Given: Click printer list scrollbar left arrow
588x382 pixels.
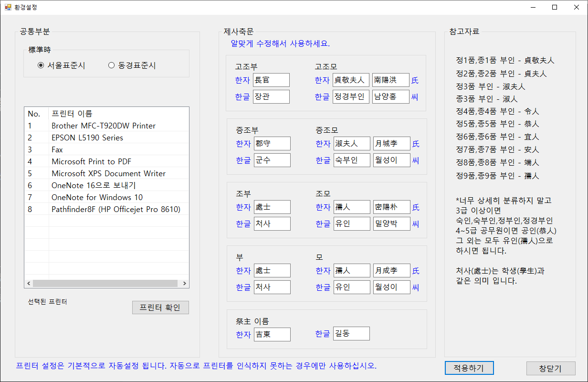Looking at the screenshot, I should tap(29, 284).
